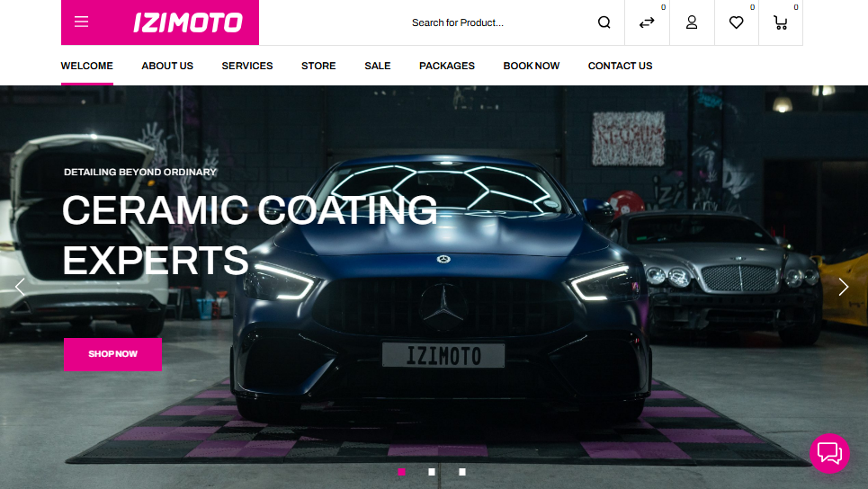Open the ABOUT US page

(x=167, y=66)
